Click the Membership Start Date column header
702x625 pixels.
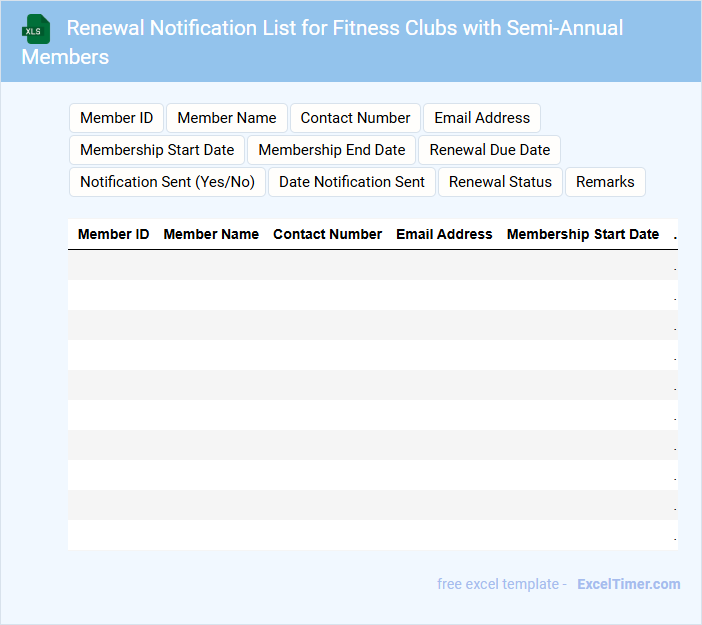[583, 234]
